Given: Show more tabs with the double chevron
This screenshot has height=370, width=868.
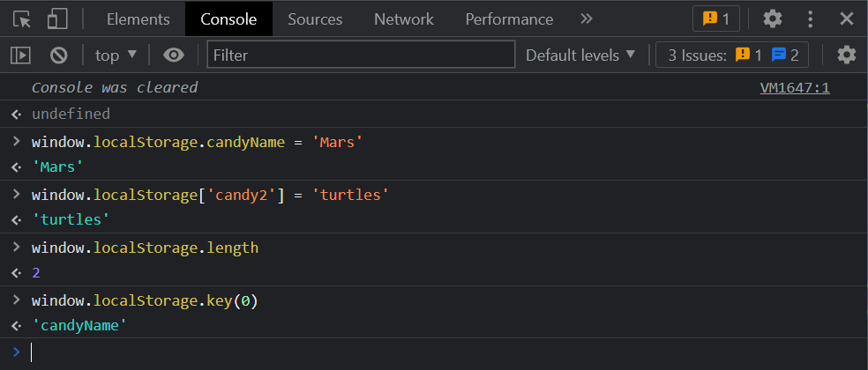Looking at the screenshot, I should 587,19.
